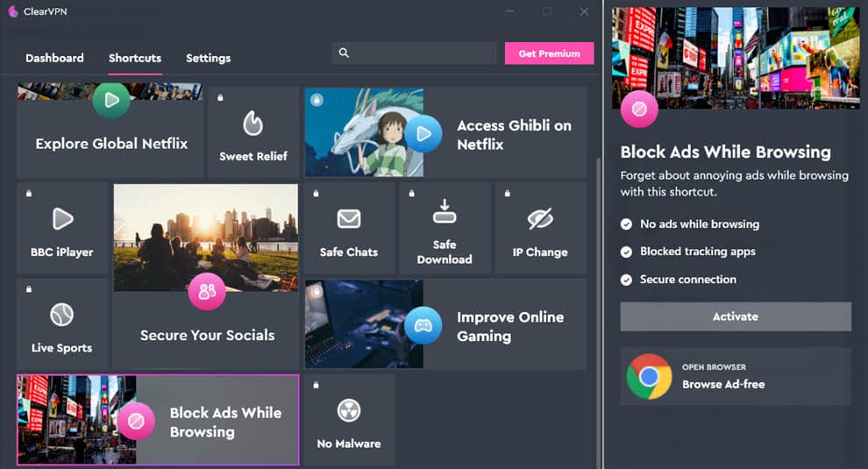Click the pink block icon on Block Ads tile
The width and height of the screenshot is (868, 469).
pyautogui.click(x=136, y=422)
